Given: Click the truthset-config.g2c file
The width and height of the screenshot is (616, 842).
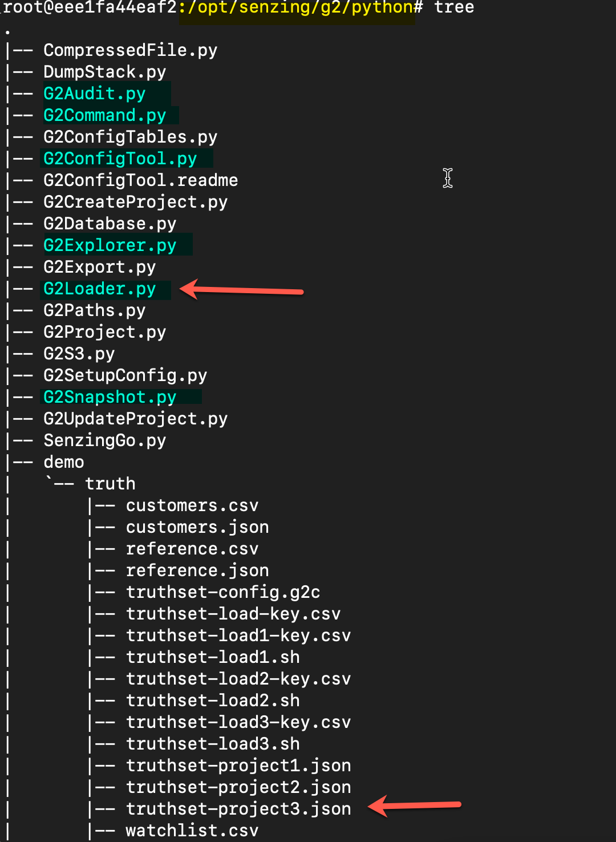Looking at the screenshot, I should [x=222, y=592].
